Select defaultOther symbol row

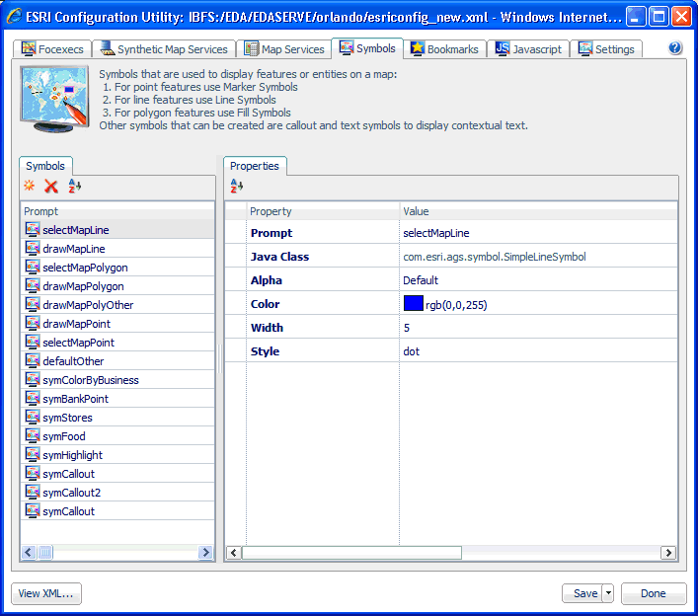[x=117, y=361]
